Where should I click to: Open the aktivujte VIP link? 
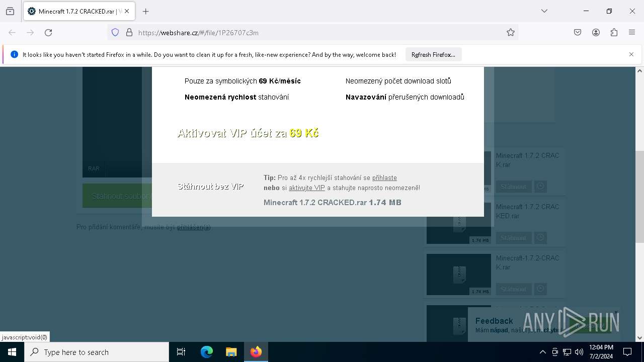307,188
